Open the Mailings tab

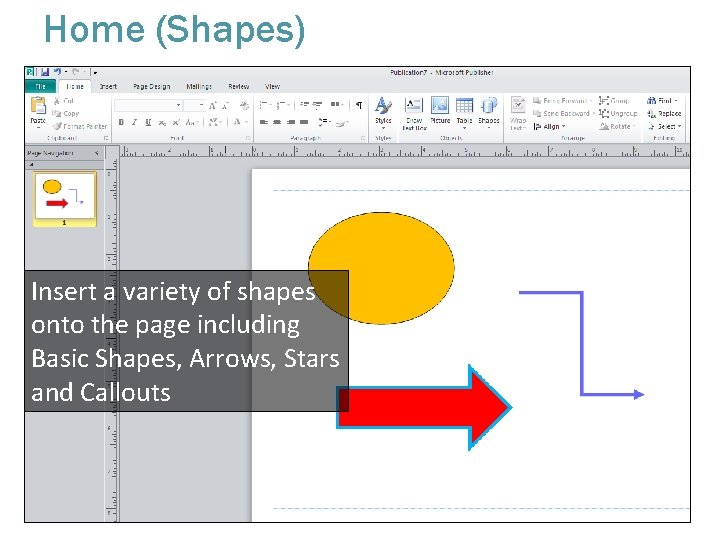pos(199,86)
